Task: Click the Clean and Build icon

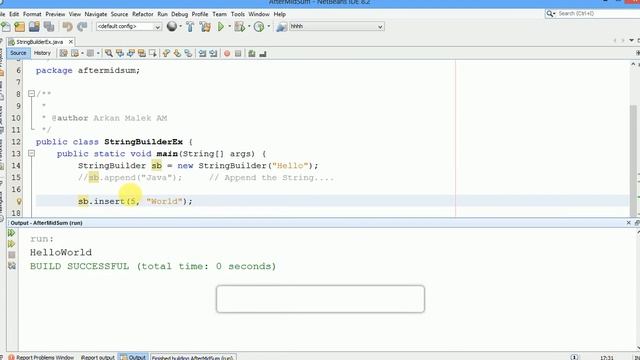Action: tap(205, 27)
